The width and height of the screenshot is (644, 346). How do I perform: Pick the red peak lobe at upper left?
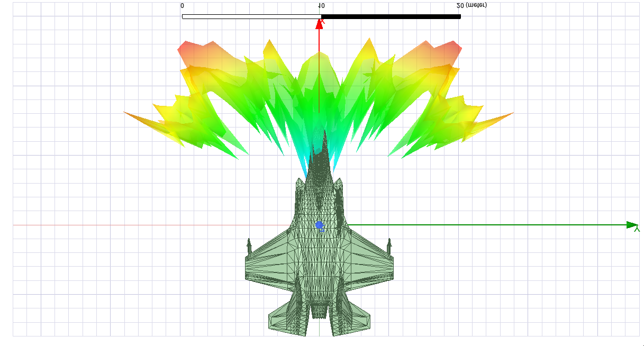click(x=187, y=50)
